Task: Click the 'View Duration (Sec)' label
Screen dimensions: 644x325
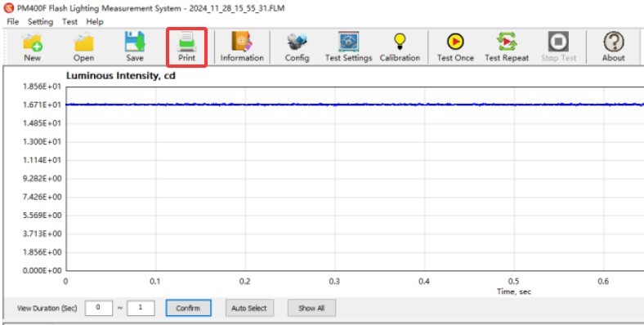Action: pos(47,308)
